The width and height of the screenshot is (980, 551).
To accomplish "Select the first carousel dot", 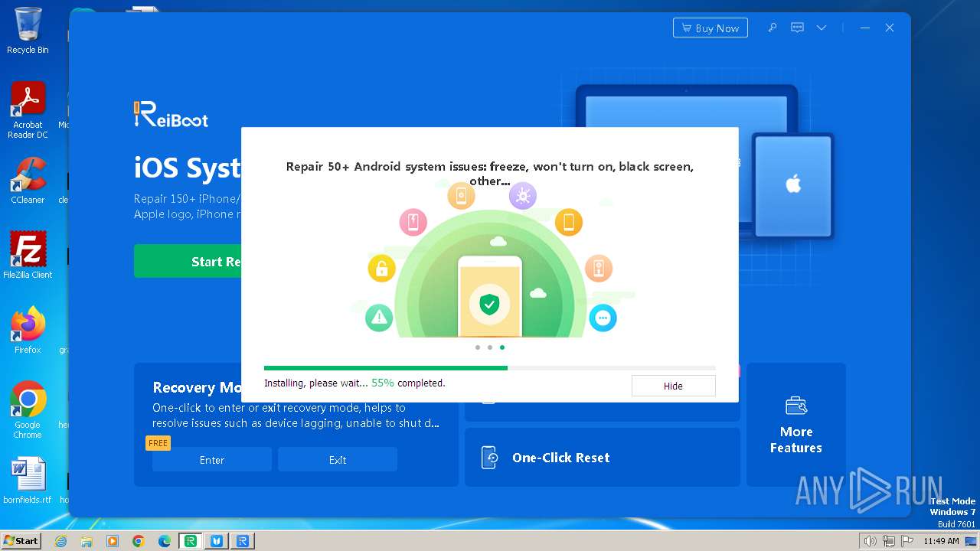I will 478,347.
